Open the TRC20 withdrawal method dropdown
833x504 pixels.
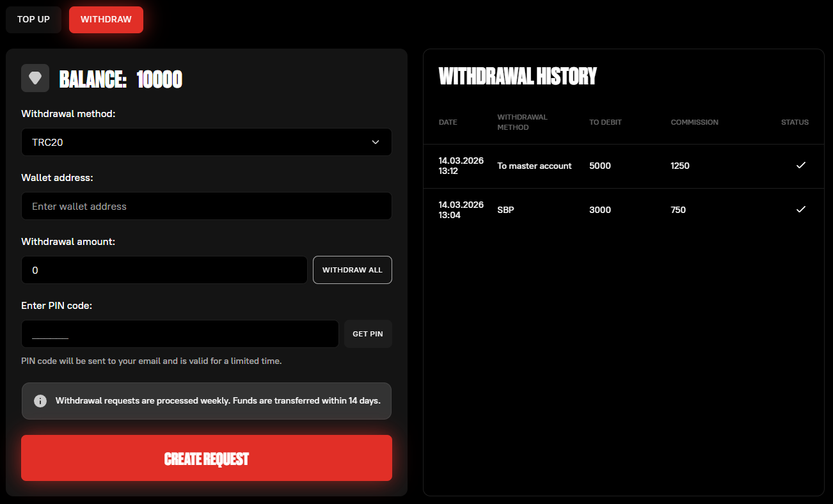coord(206,142)
